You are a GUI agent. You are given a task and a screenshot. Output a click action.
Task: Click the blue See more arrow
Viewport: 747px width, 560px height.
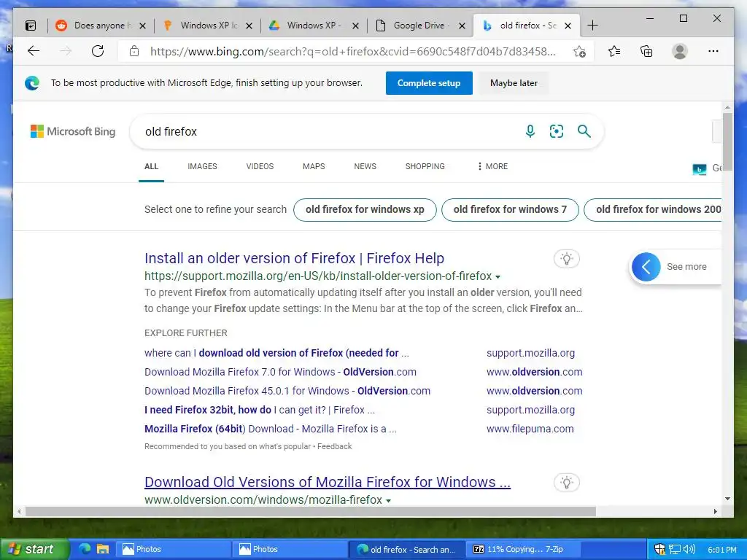[x=646, y=267]
